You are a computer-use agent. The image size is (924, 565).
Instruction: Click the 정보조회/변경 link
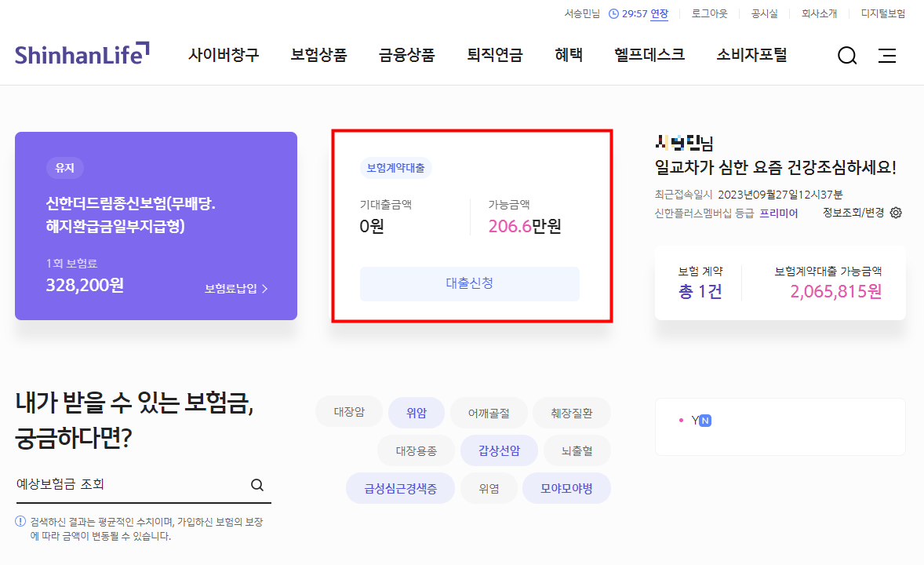click(853, 213)
